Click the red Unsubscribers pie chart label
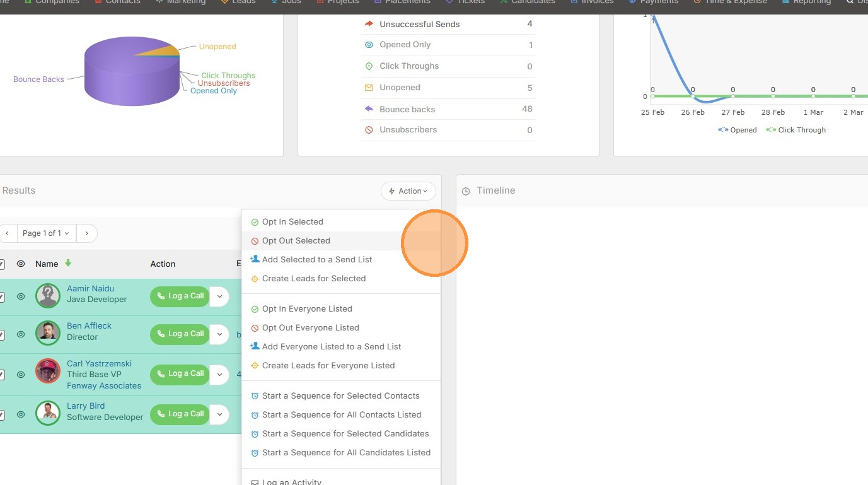Screen dimensions: 868x485 tap(224, 83)
